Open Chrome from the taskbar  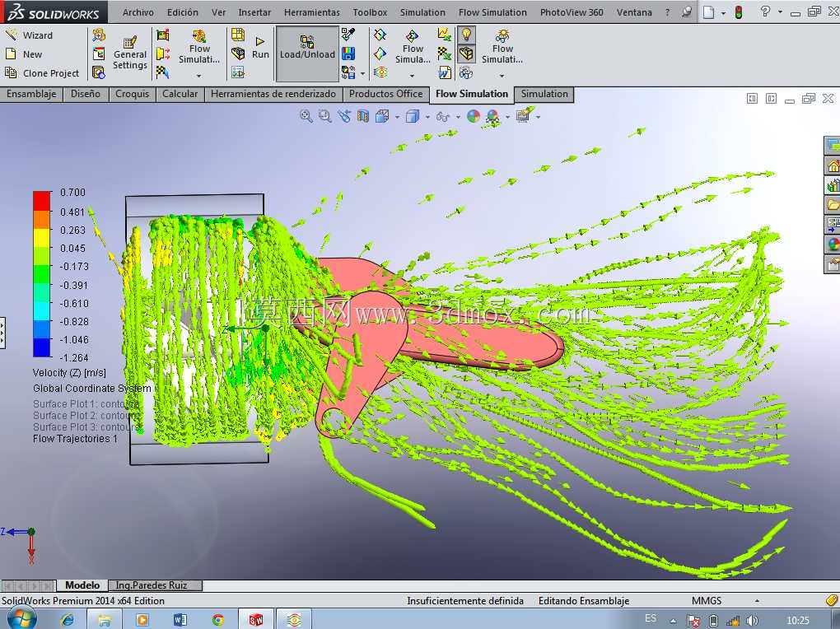pos(218,620)
